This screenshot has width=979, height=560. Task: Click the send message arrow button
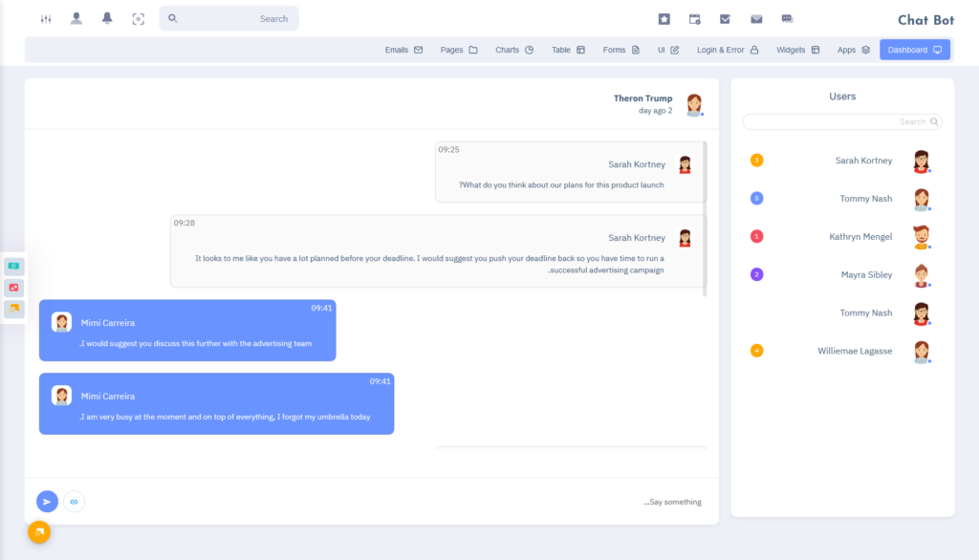pyautogui.click(x=47, y=501)
